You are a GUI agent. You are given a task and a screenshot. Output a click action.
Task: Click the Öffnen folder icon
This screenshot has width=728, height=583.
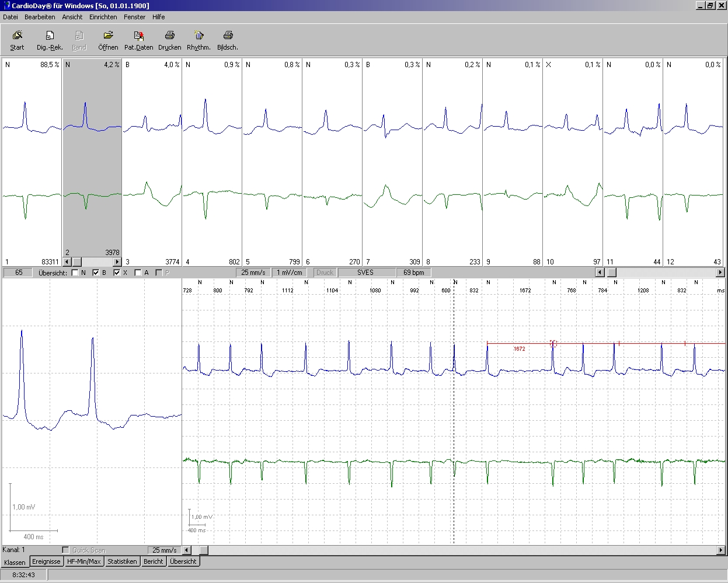click(108, 36)
